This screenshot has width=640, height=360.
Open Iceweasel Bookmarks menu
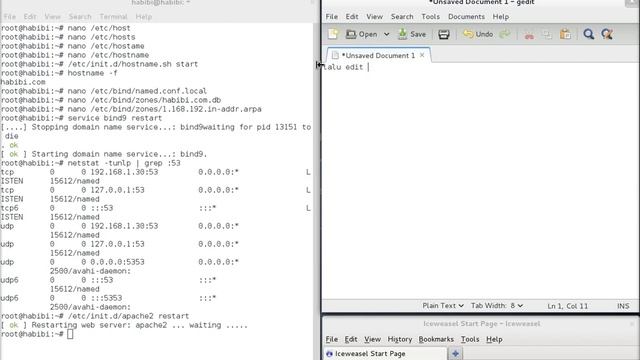436,340
